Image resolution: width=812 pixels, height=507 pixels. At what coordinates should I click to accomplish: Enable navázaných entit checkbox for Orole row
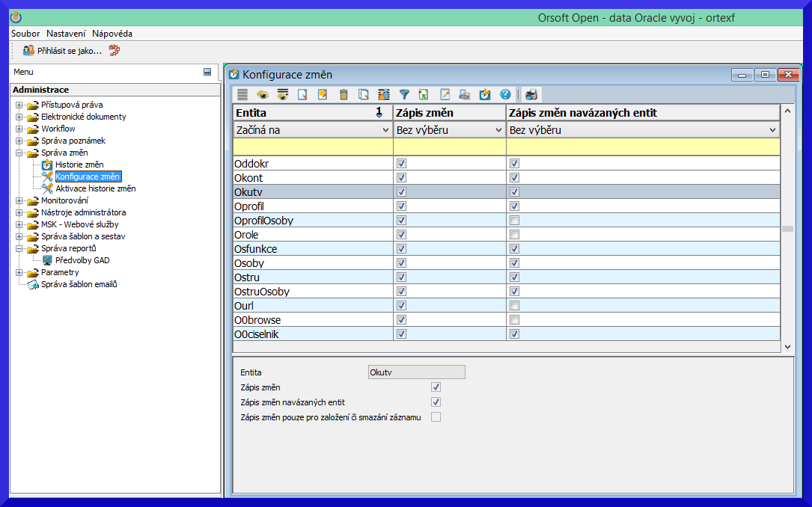(514, 235)
